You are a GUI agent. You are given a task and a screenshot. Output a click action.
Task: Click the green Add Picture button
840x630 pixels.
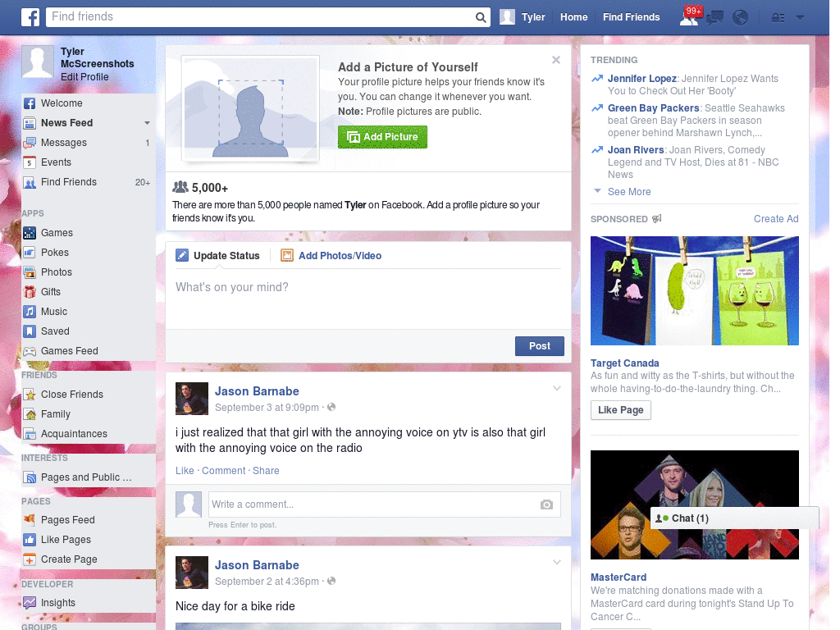pyautogui.click(x=382, y=137)
